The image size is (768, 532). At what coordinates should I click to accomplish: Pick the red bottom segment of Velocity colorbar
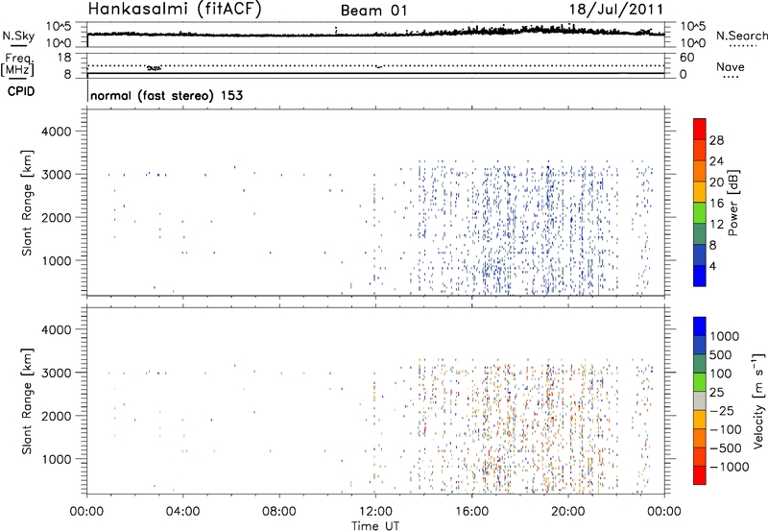(700, 475)
